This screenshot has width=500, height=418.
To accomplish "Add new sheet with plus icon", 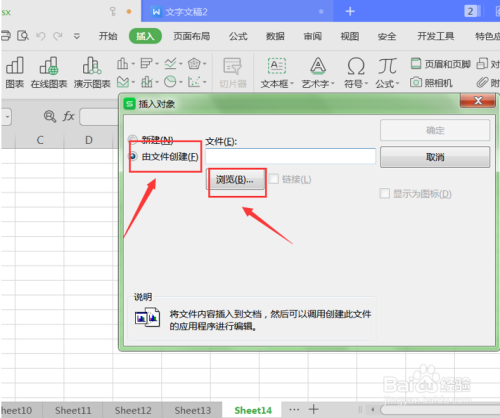I will click(313, 409).
